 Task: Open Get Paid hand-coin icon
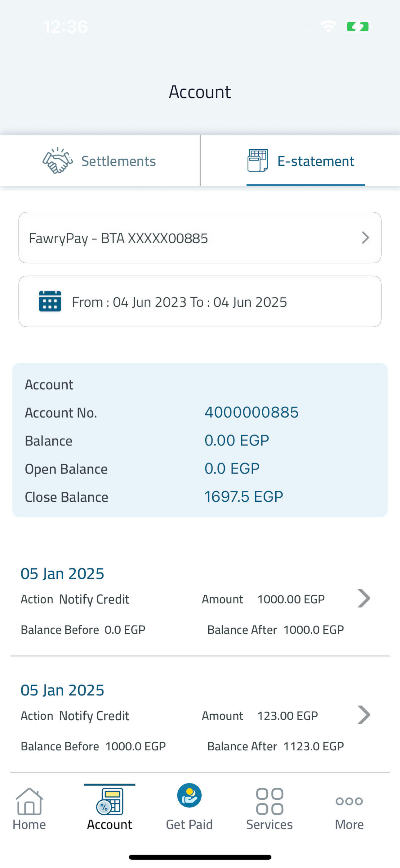pos(189,795)
